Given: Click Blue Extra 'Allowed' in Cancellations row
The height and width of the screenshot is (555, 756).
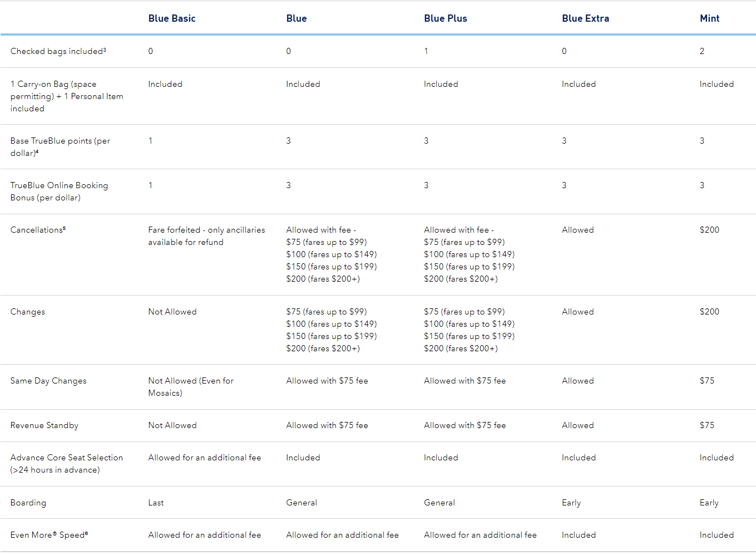Looking at the screenshot, I should 578,230.
